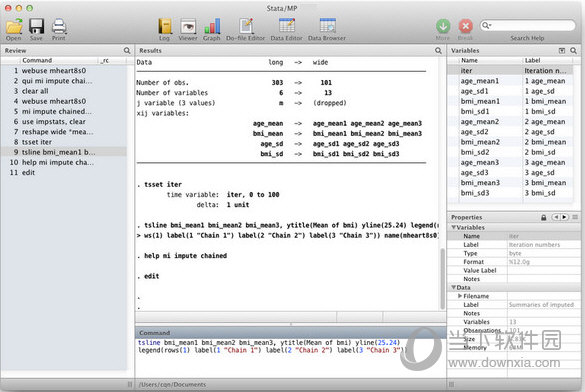This screenshot has height=392, width=585.
Task: Select the age_mean1 variable
Action: (x=511, y=81)
